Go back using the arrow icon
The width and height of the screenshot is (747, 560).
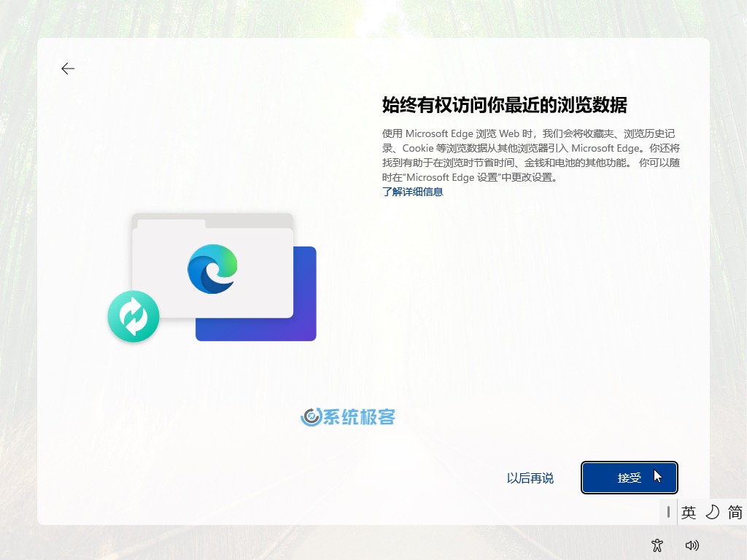click(68, 69)
